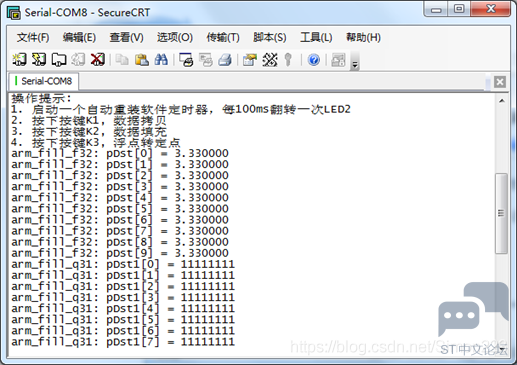Viewport: 517px width, 365px height.
Task: Click the Connect in Tab icon
Action: click(x=59, y=60)
